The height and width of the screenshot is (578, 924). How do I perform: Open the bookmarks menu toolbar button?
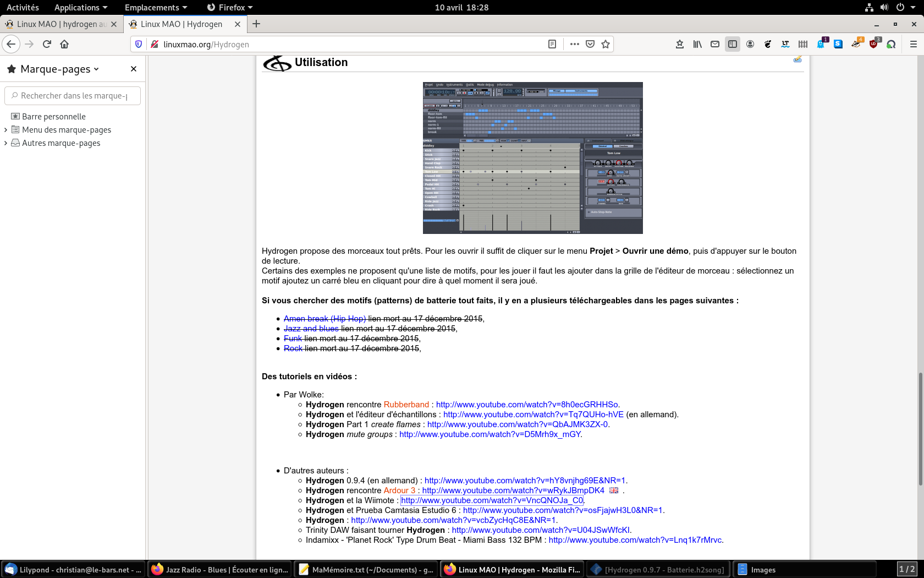(680, 44)
